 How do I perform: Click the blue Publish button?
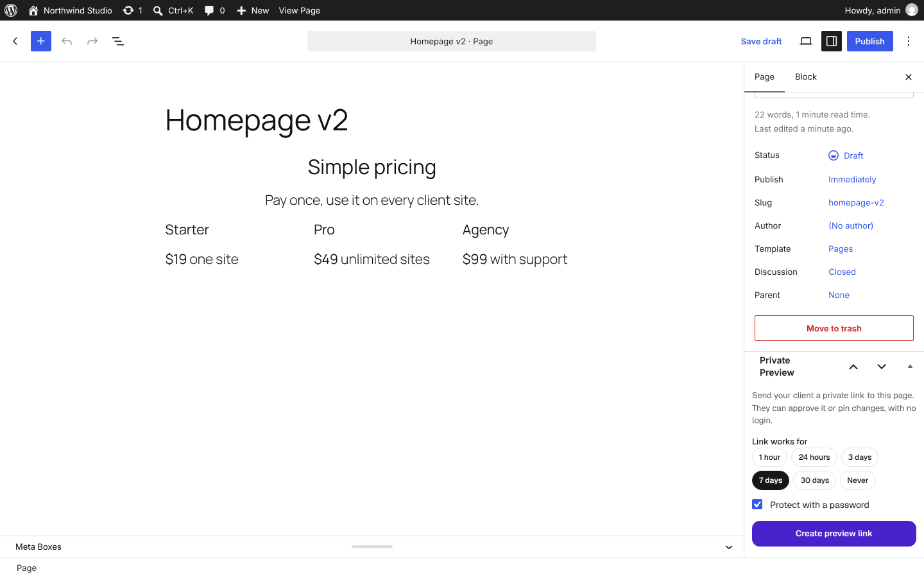point(870,41)
